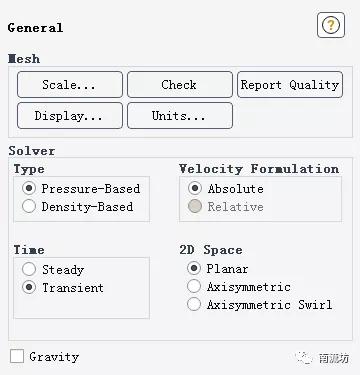Viewport: 360px width, 375px height.
Task: Click the Velocity Formulation group label
Action: [259, 169]
